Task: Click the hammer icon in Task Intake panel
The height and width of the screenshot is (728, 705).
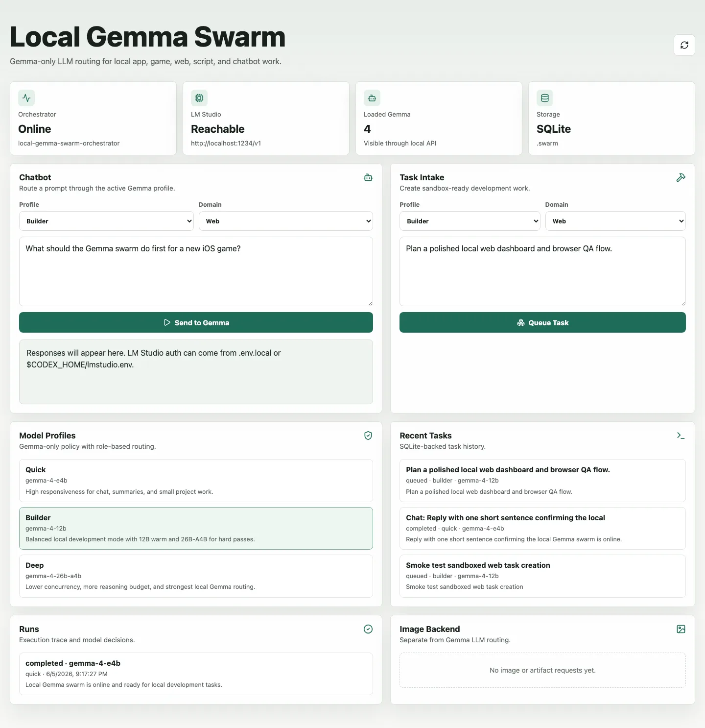Action: click(x=681, y=177)
